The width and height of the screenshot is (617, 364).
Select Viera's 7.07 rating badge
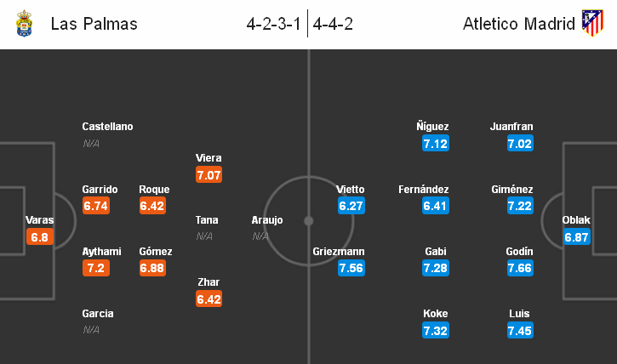209,174
